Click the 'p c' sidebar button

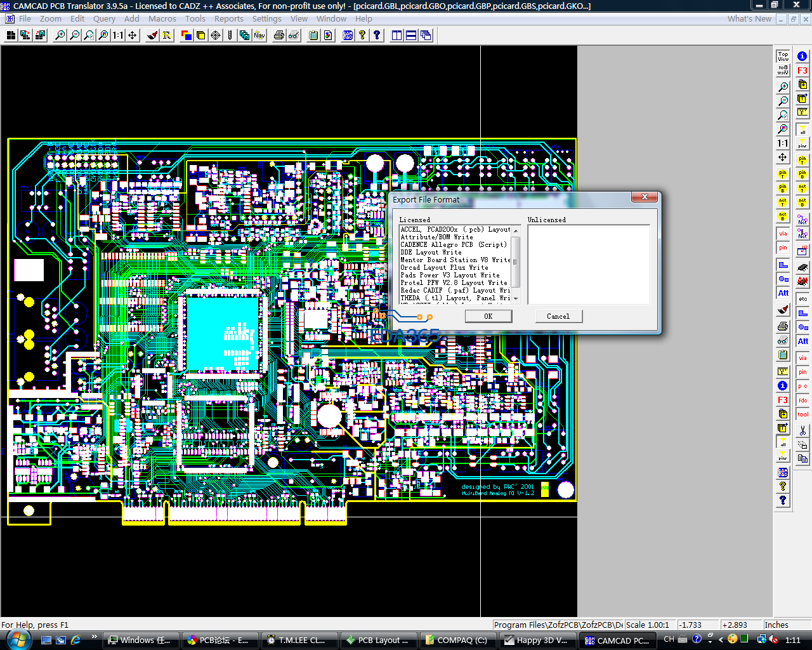[802, 386]
